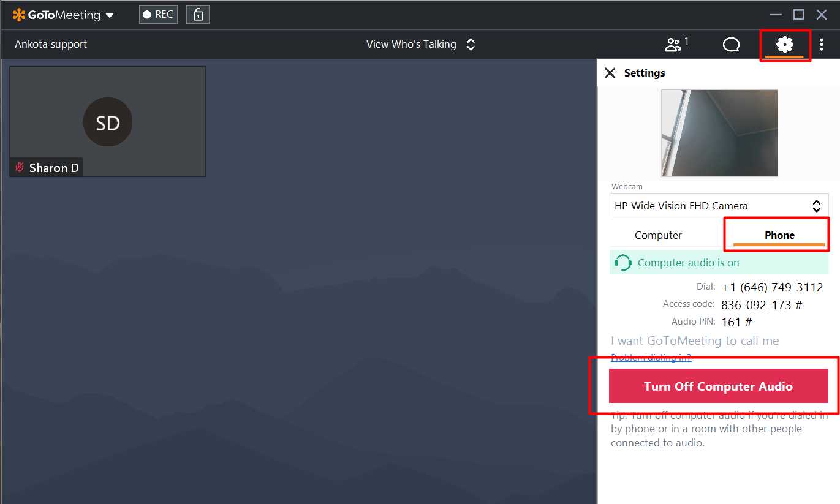Switch to the Phone audio tab
The width and height of the screenshot is (840, 504).
point(779,235)
